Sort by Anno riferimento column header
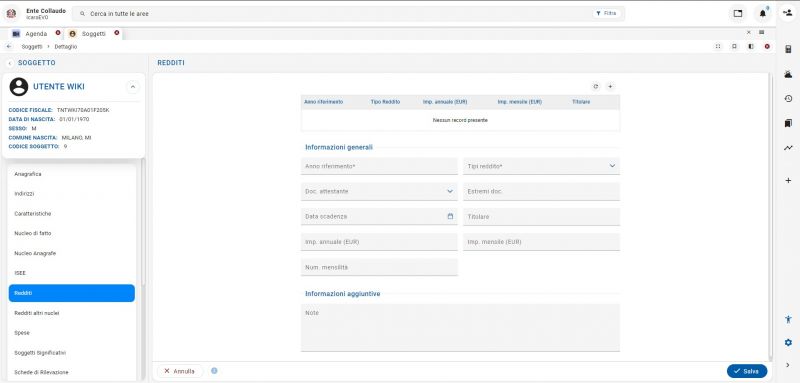Image resolution: width=800 pixels, height=383 pixels. [x=323, y=102]
